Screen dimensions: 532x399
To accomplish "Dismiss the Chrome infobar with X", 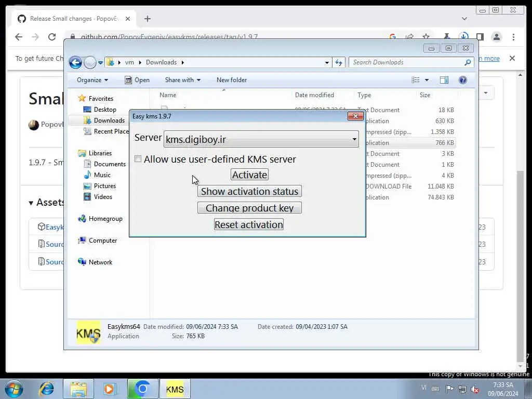I will pos(512,58).
